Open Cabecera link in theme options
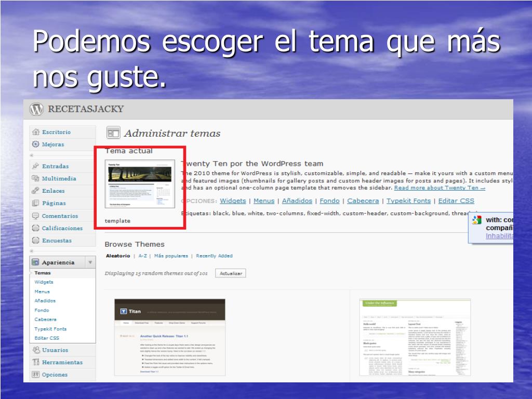 [363, 201]
